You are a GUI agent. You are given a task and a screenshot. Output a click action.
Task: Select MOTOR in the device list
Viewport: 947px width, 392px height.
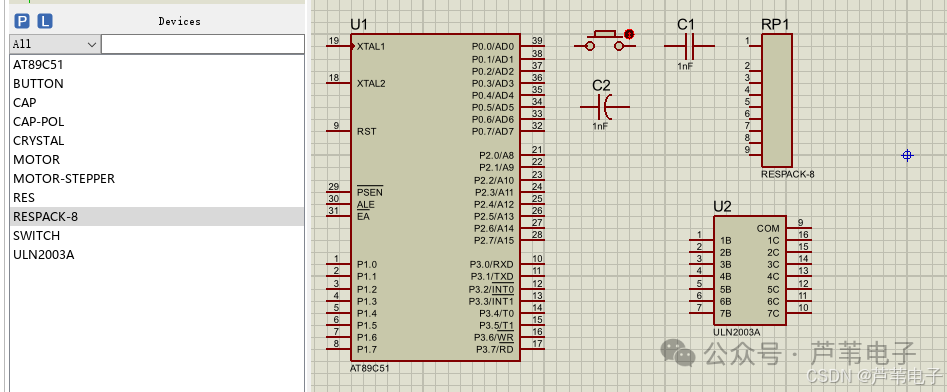[x=157, y=159]
